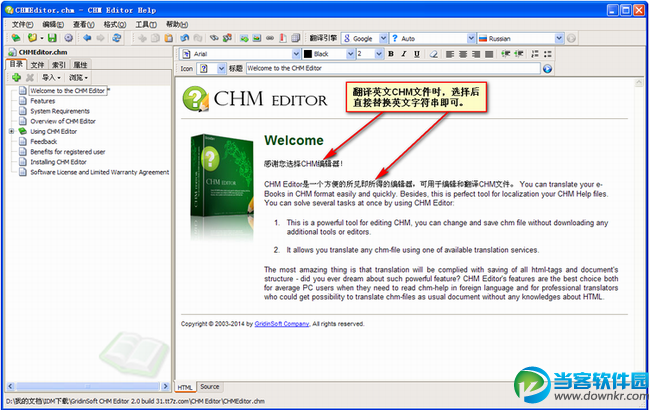Select the HTML tab at bottom

click(185, 387)
